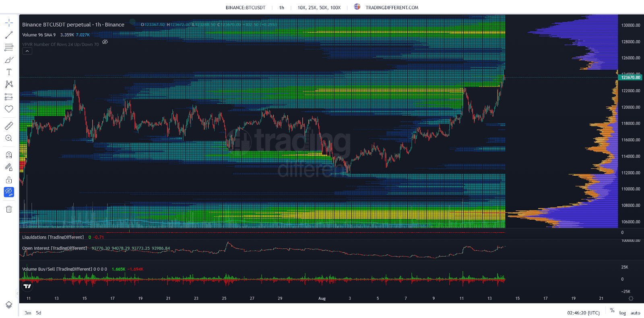The width and height of the screenshot is (644, 318).
Task: Open the 1h interval selector in the top bar
Action: [282, 8]
